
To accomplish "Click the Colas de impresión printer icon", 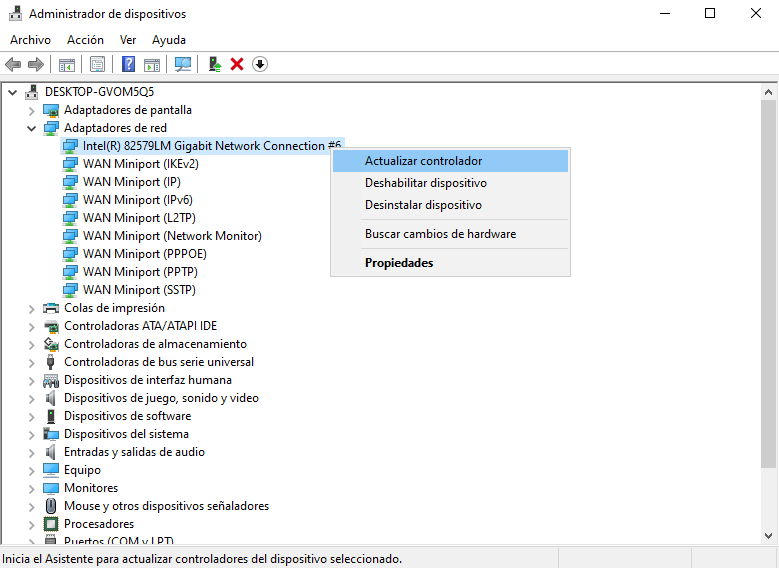I will click(x=51, y=308).
